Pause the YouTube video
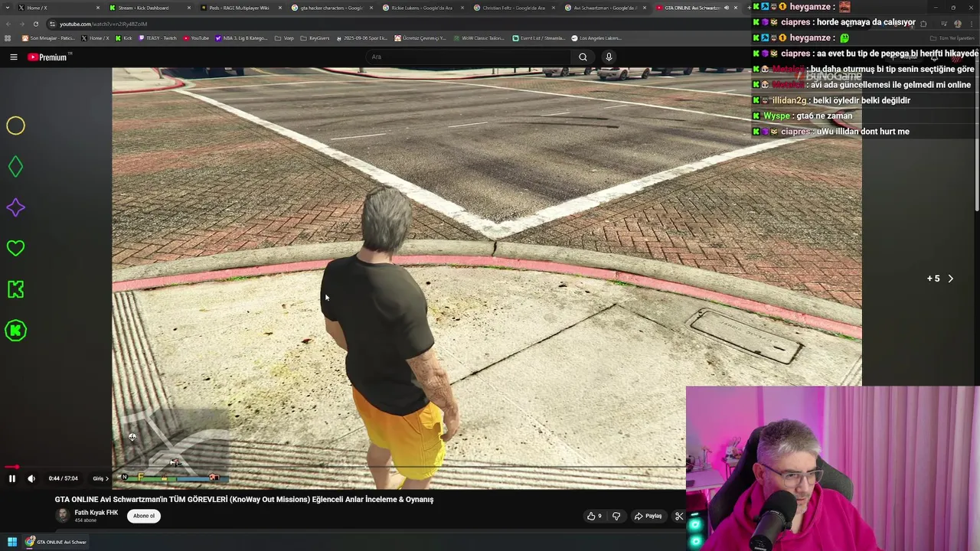 pos(11,478)
